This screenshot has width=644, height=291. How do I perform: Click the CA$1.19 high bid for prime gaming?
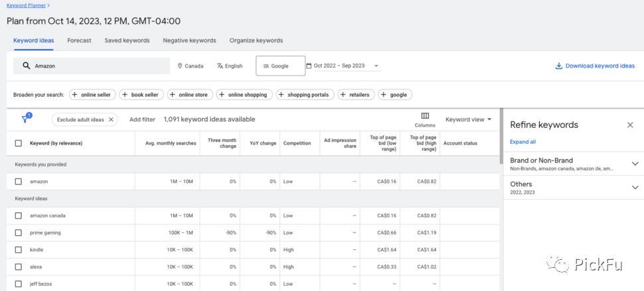click(426, 233)
